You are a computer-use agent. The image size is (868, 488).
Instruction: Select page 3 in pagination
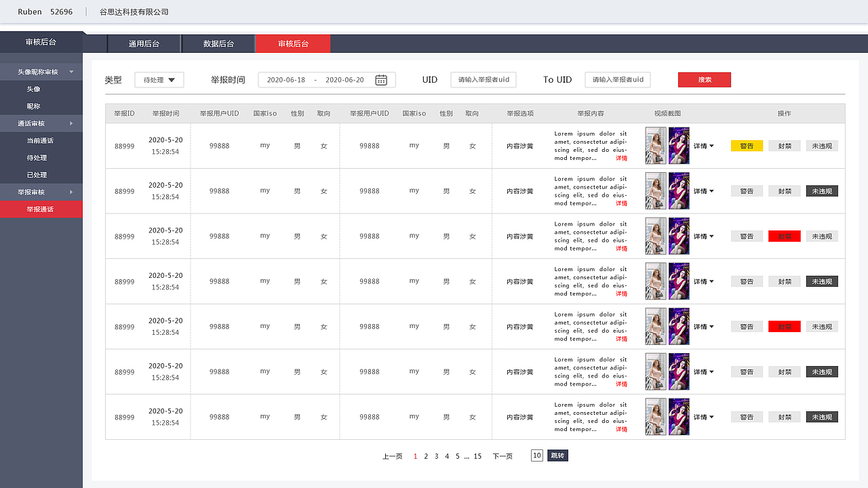(436, 456)
